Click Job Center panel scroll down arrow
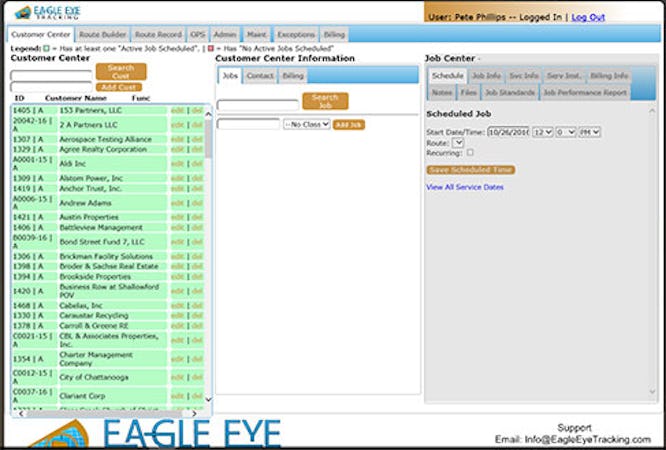The height and width of the screenshot is (450, 666). point(652,391)
